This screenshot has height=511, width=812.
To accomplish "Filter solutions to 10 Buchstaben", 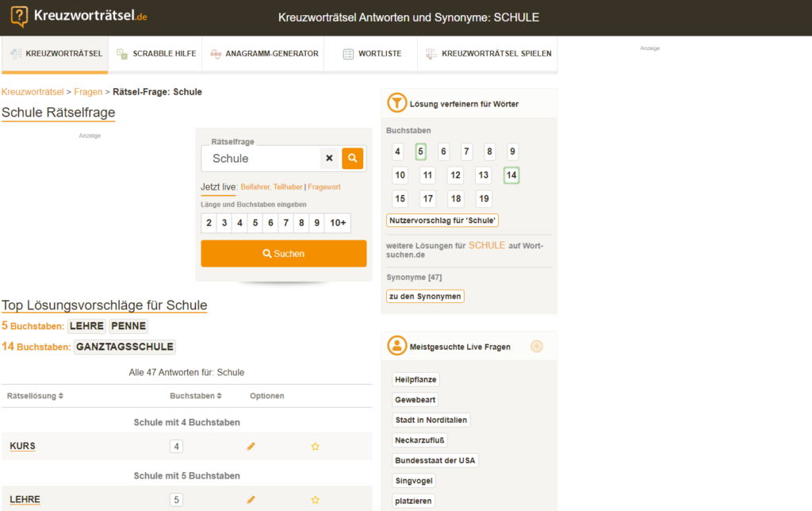I will click(400, 175).
